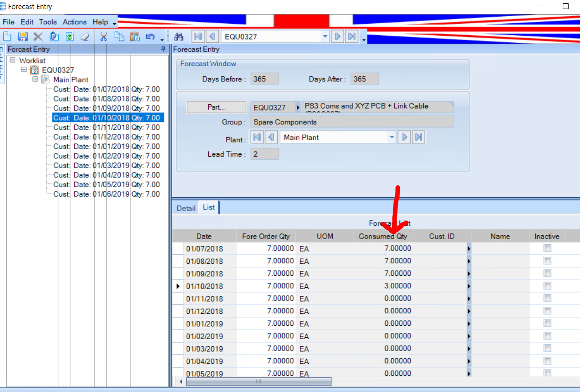The height and width of the screenshot is (392, 580).
Task: Toggle Inactive checkbox for 01/11/2018 row
Action: pos(547,298)
